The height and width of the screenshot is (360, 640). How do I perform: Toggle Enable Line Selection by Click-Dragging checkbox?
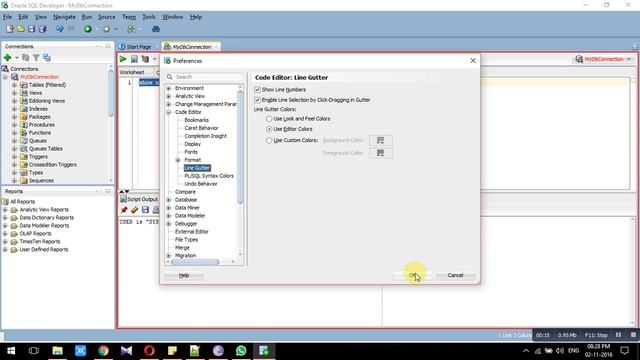point(258,100)
